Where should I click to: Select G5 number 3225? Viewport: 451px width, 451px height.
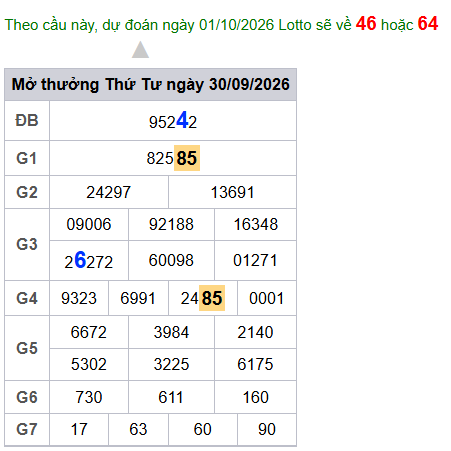tap(171, 364)
